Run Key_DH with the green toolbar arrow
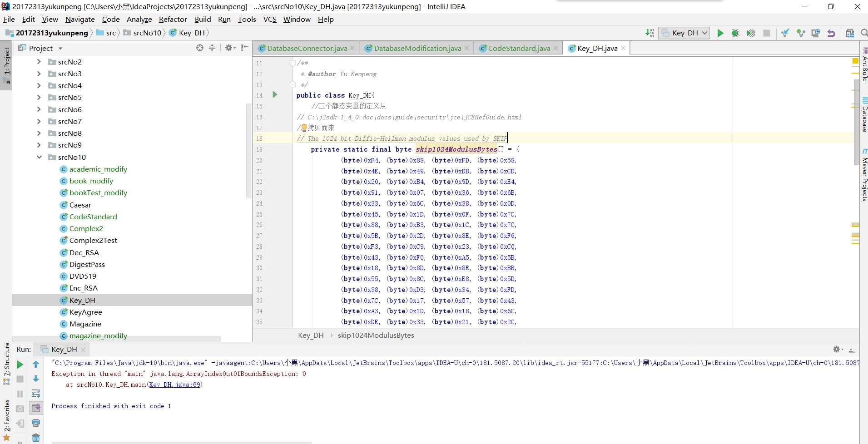The height and width of the screenshot is (444, 868). click(x=720, y=33)
